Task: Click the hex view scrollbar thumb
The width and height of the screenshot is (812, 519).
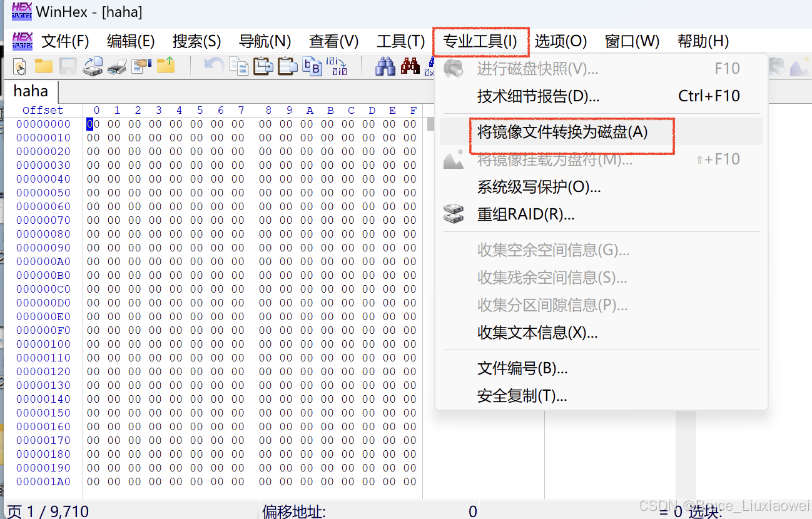Action: 430,124
